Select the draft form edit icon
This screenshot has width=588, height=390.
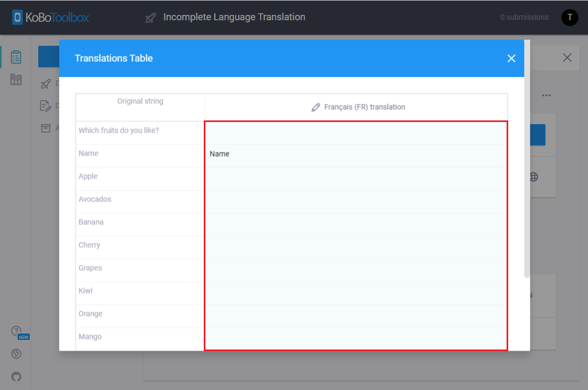[45, 105]
